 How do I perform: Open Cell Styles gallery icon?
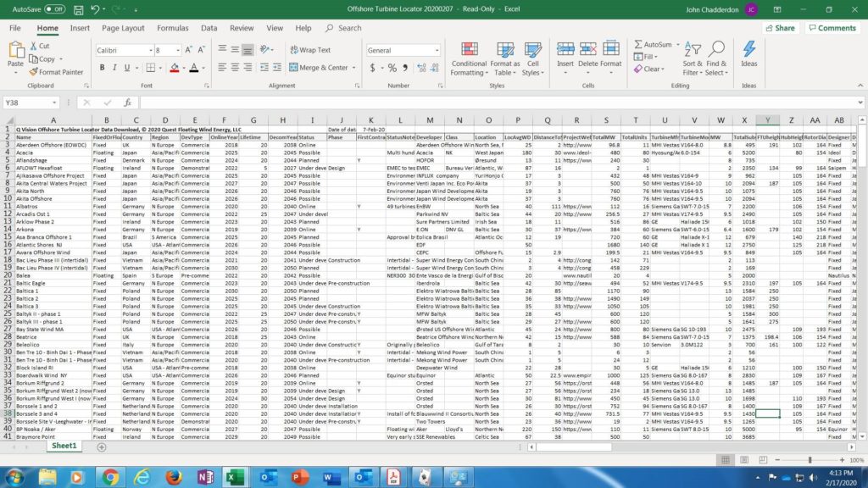[x=532, y=49]
